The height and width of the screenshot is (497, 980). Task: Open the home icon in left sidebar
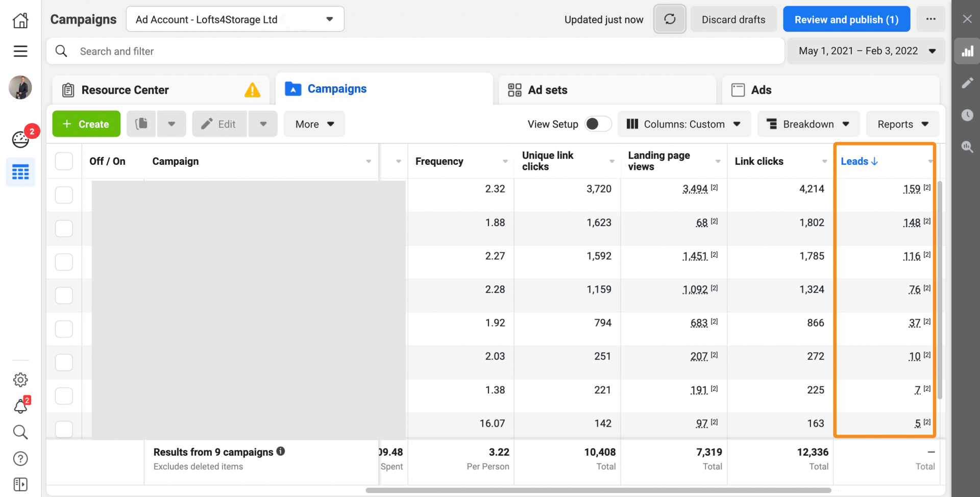click(x=20, y=20)
